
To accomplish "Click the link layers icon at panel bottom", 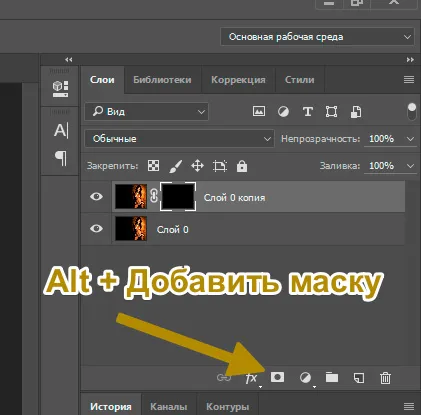I will [224, 378].
